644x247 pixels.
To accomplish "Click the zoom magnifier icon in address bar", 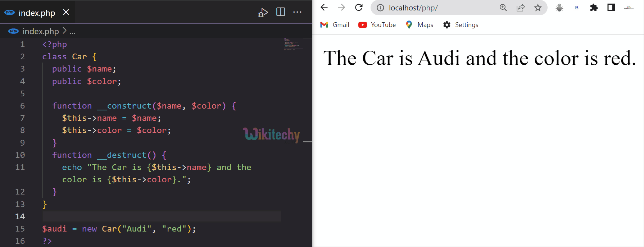I will tap(503, 8).
